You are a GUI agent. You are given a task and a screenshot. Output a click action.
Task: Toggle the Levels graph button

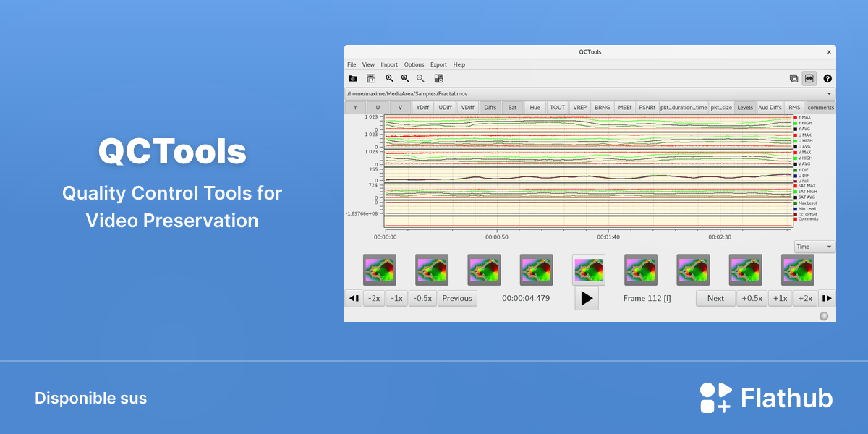745,107
